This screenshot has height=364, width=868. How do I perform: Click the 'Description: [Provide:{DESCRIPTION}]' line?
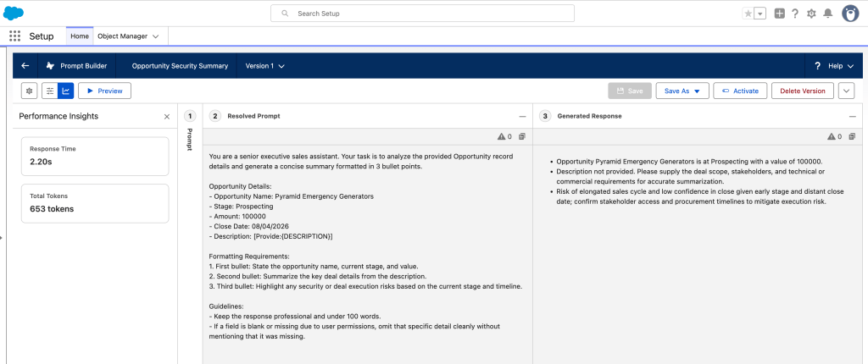pyautogui.click(x=270, y=236)
